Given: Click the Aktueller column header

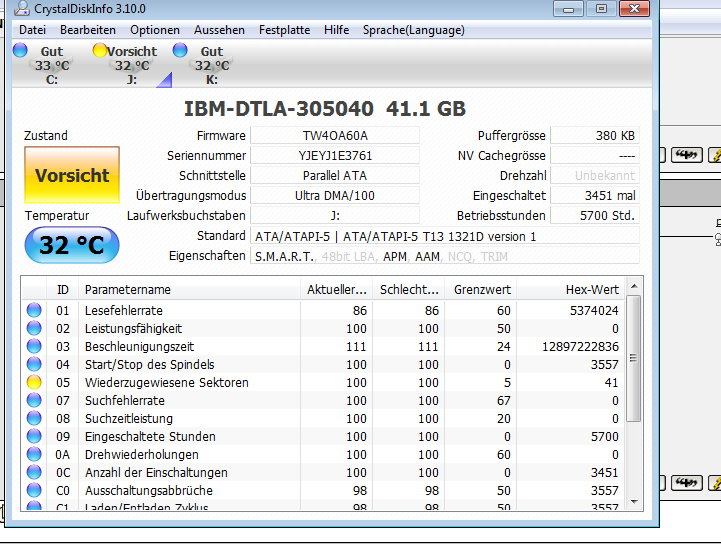Looking at the screenshot, I should tap(337, 289).
